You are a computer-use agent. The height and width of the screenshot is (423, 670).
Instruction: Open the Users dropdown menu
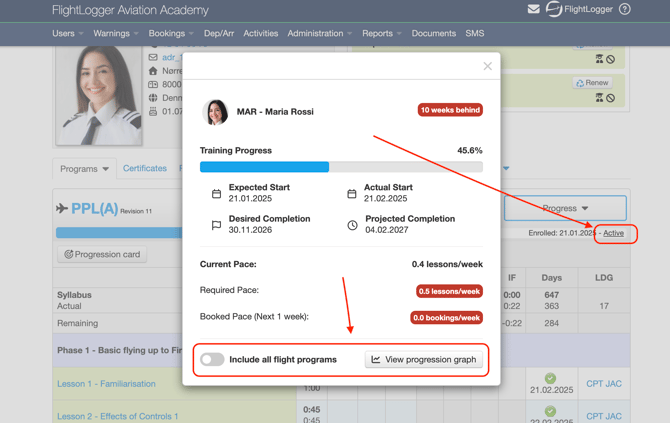pyautogui.click(x=68, y=33)
